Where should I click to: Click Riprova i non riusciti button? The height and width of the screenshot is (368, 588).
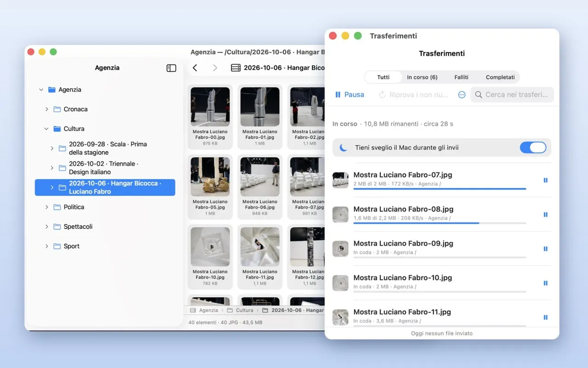click(413, 95)
